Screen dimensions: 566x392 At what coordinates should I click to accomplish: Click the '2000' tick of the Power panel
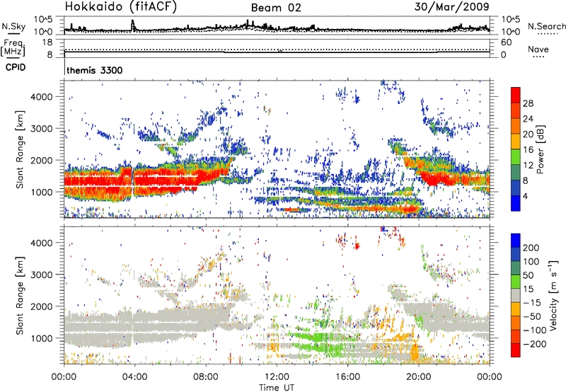(41, 160)
